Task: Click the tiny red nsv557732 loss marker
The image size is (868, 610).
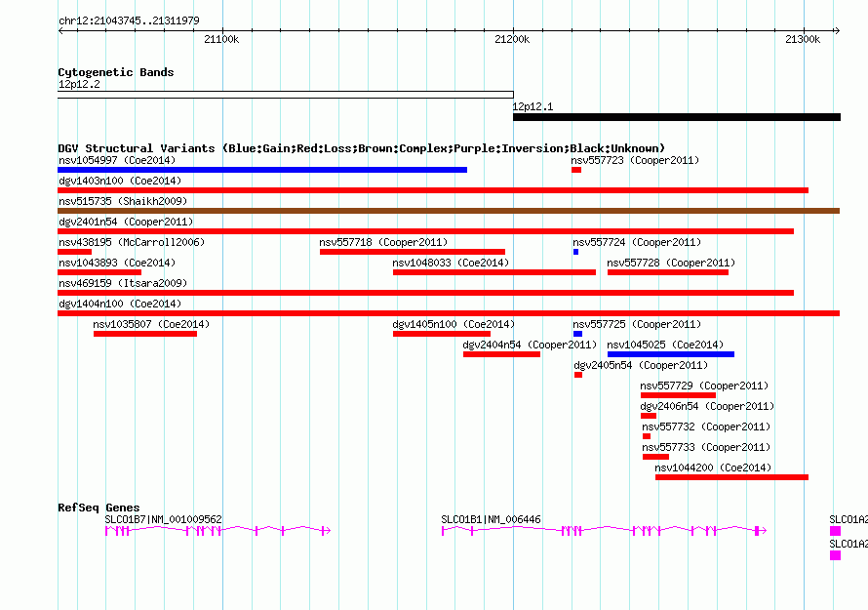Action: [x=647, y=436]
